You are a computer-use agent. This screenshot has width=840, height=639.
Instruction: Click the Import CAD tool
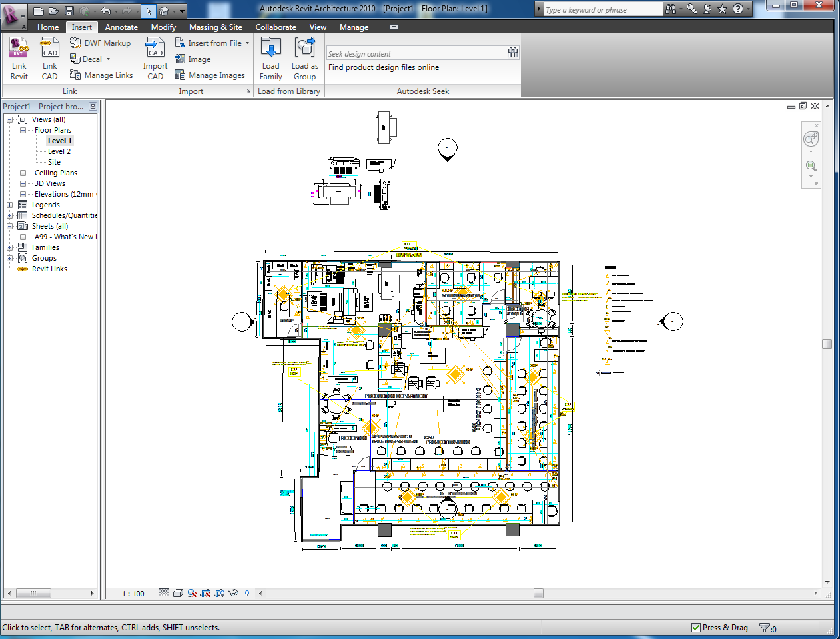(x=155, y=59)
